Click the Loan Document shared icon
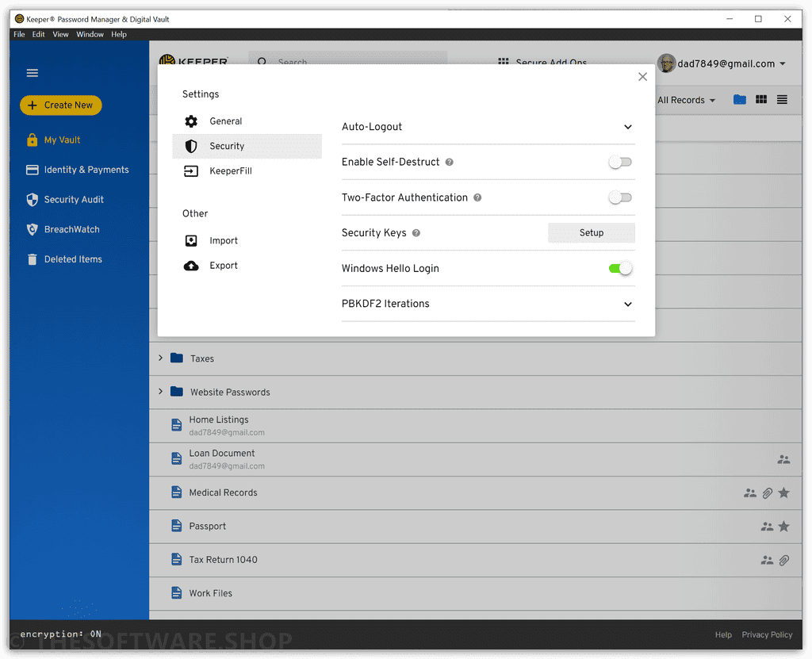This screenshot has width=812, height=659. tap(783, 459)
